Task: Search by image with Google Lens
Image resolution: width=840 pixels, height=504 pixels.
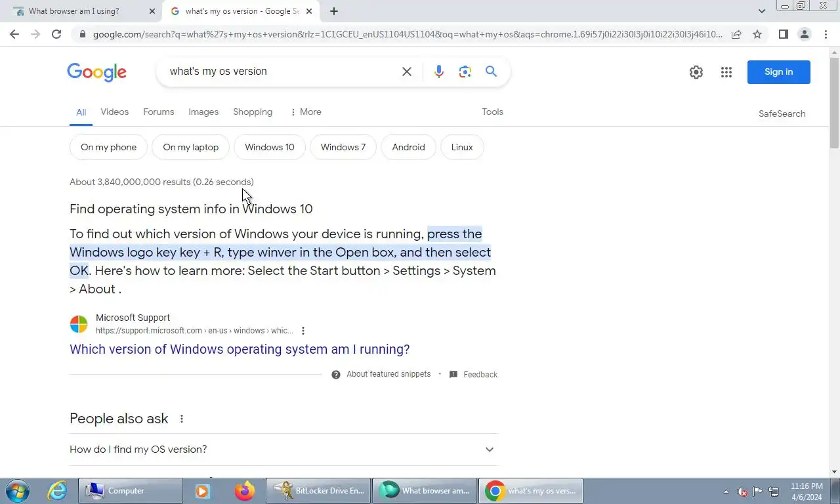Action: click(x=465, y=72)
